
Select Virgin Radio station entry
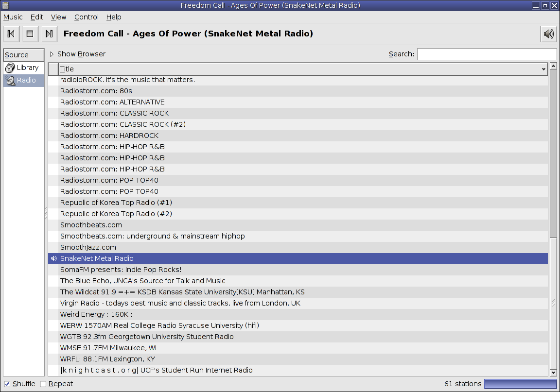(x=298, y=303)
